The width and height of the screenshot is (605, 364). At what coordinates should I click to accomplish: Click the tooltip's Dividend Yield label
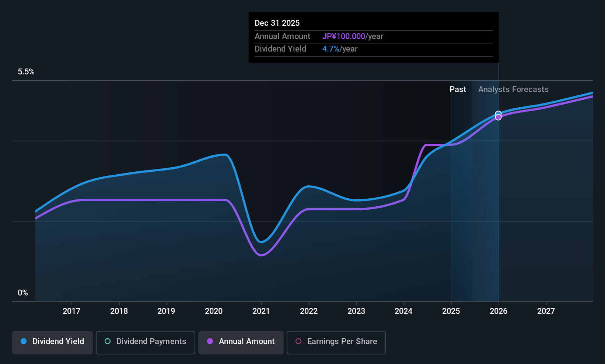[x=280, y=49]
